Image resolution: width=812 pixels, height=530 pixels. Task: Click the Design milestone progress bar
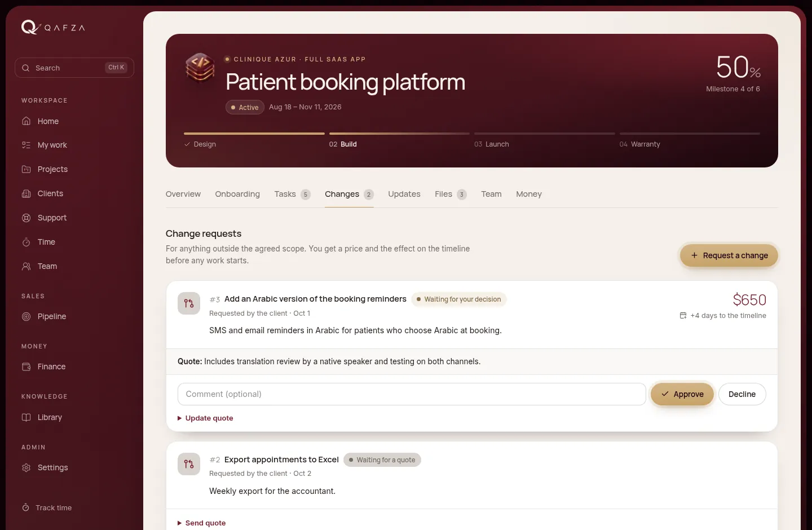click(x=254, y=134)
